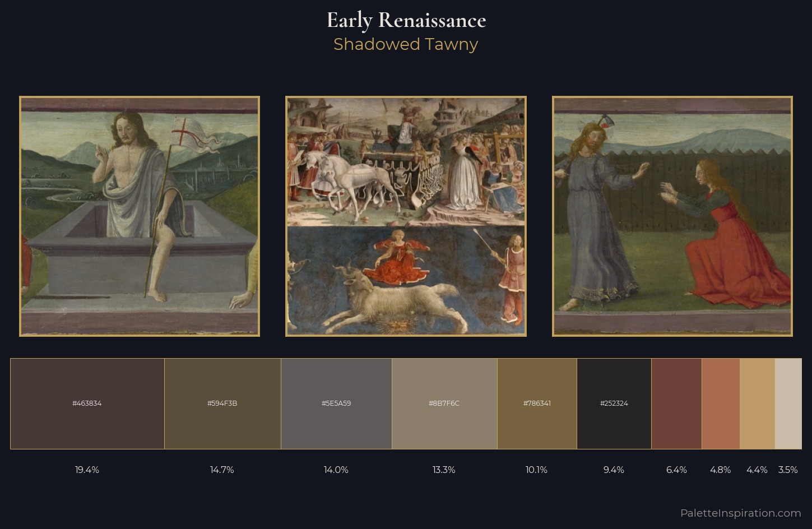812x529 pixels.
Task: Select the 6.4% reddish brown swatch
Action: click(676, 403)
